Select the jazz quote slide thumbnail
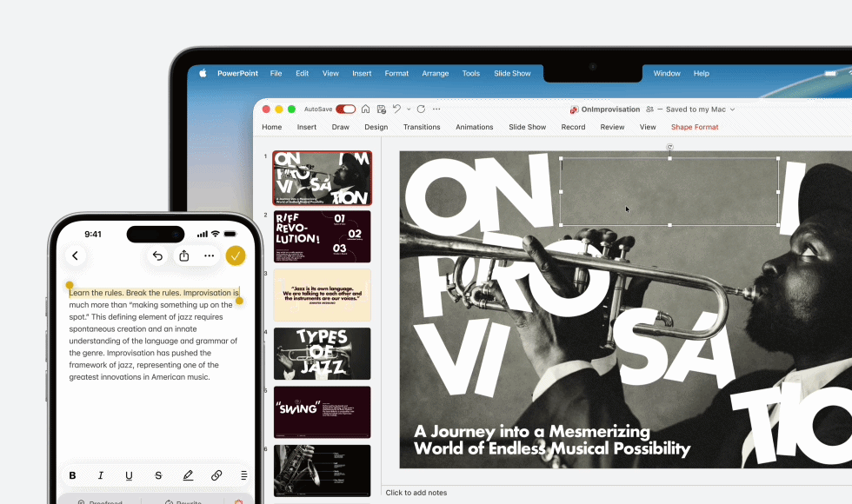The image size is (852, 504). [323, 295]
